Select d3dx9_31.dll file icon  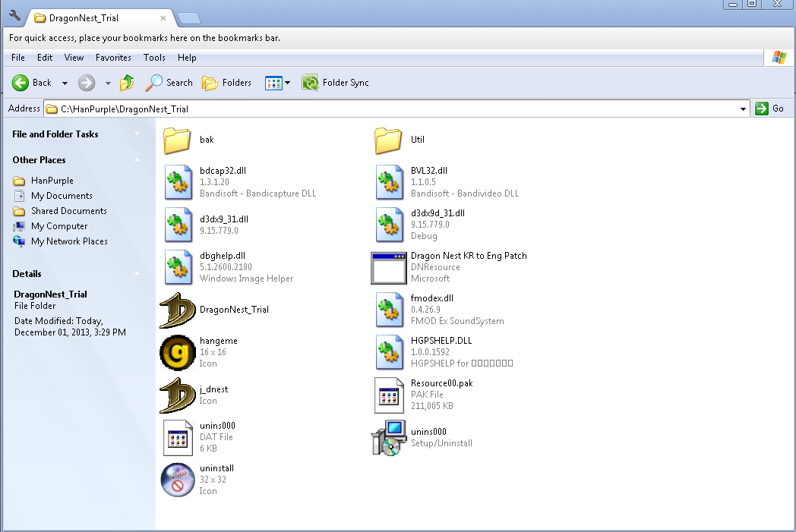(178, 225)
